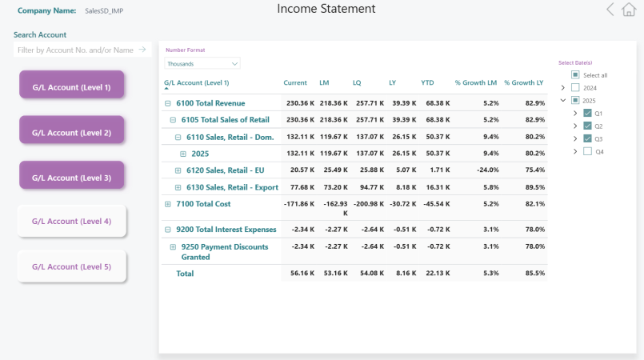The image size is (644, 360).
Task: Expand the 7100 Total Cost row
Action: point(168,204)
